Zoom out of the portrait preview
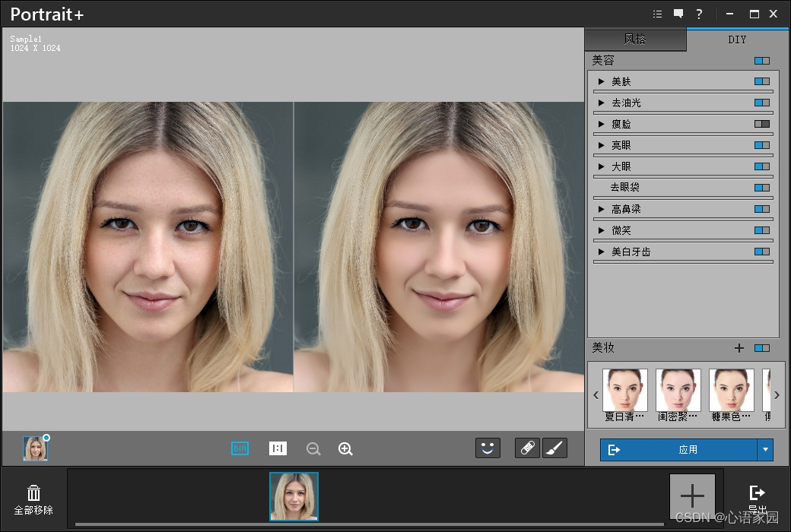The width and height of the screenshot is (791, 532). 313,449
